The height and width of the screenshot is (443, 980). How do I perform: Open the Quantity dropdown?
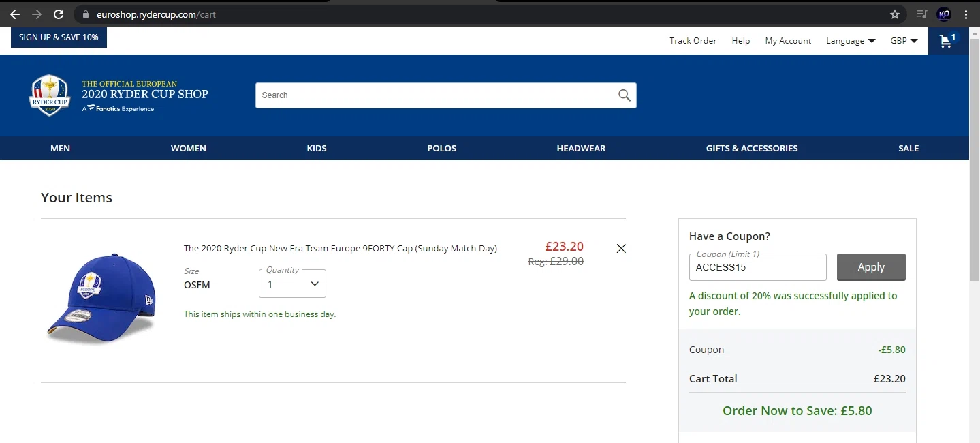pos(292,284)
